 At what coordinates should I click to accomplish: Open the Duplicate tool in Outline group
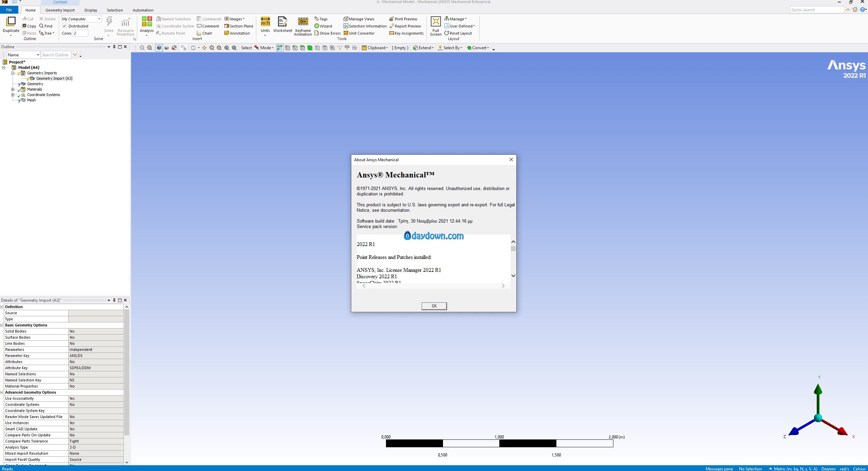point(11,26)
